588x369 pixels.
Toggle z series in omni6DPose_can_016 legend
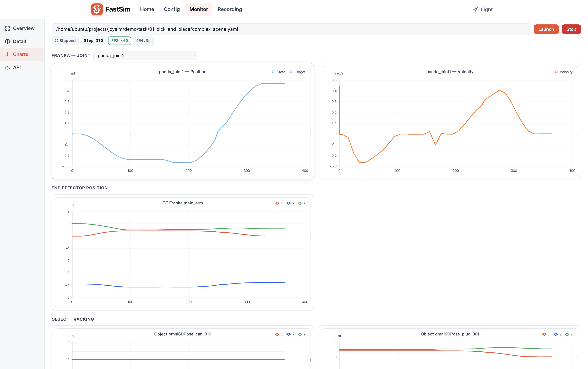click(x=302, y=334)
